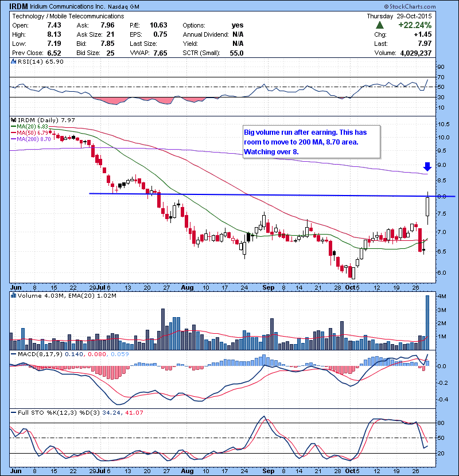
Task: Click the Annual Dividend N/A value
Action: 238,34
